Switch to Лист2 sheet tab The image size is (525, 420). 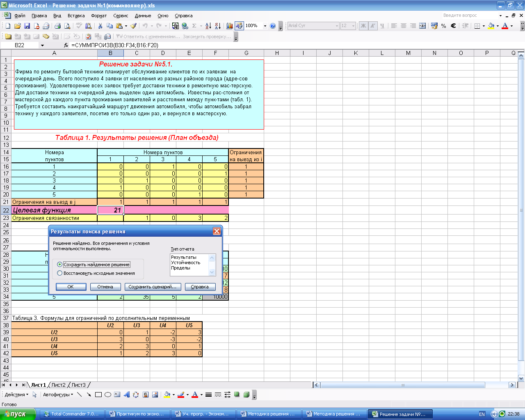(58, 385)
